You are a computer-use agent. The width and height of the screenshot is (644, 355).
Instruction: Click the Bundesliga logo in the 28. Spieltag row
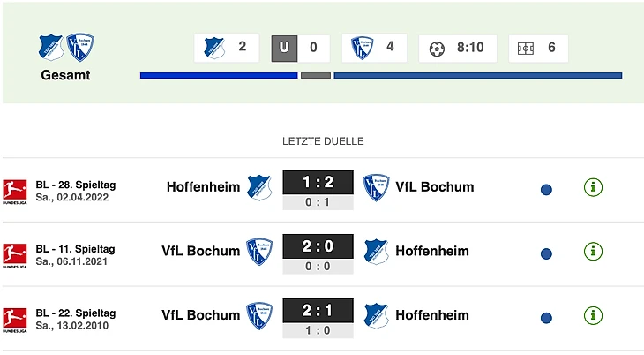pyautogui.click(x=15, y=191)
